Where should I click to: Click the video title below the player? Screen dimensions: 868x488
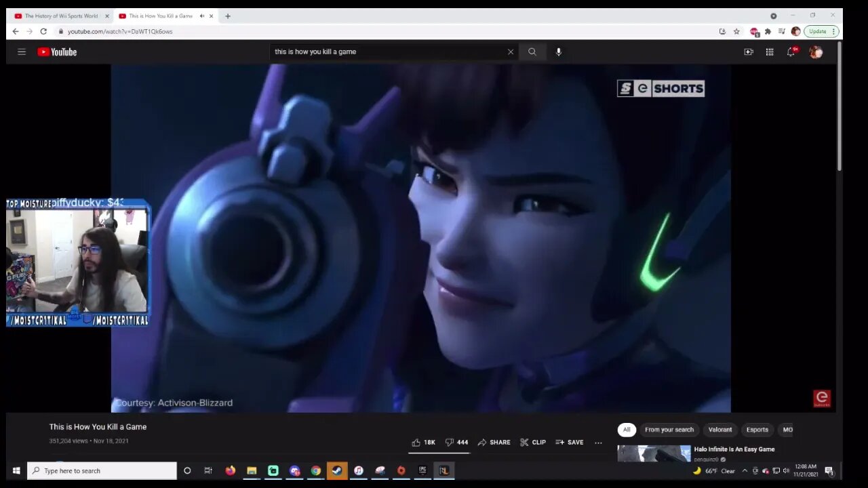[x=98, y=427]
